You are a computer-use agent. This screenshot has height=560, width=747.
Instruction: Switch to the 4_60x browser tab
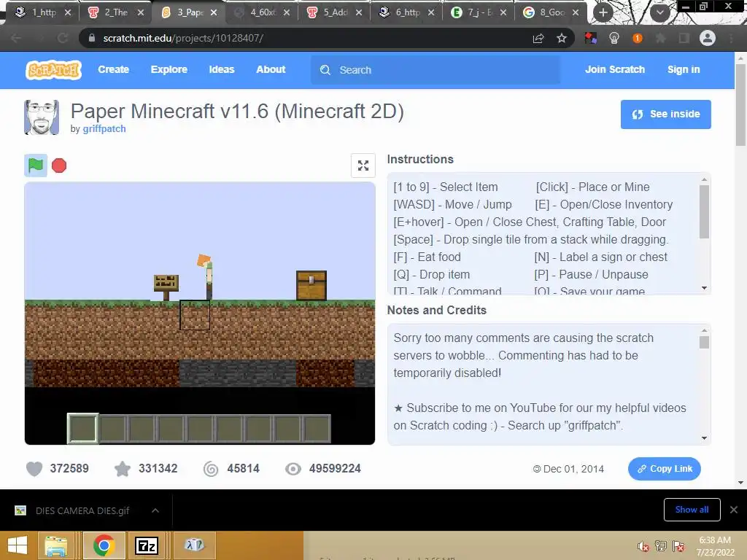tap(263, 12)
